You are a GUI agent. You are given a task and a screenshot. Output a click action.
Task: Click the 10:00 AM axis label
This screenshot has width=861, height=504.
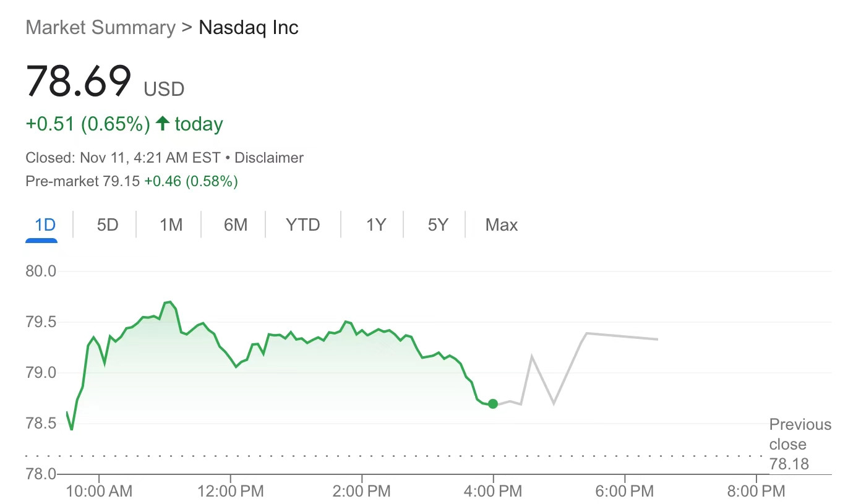click(99, 492)
